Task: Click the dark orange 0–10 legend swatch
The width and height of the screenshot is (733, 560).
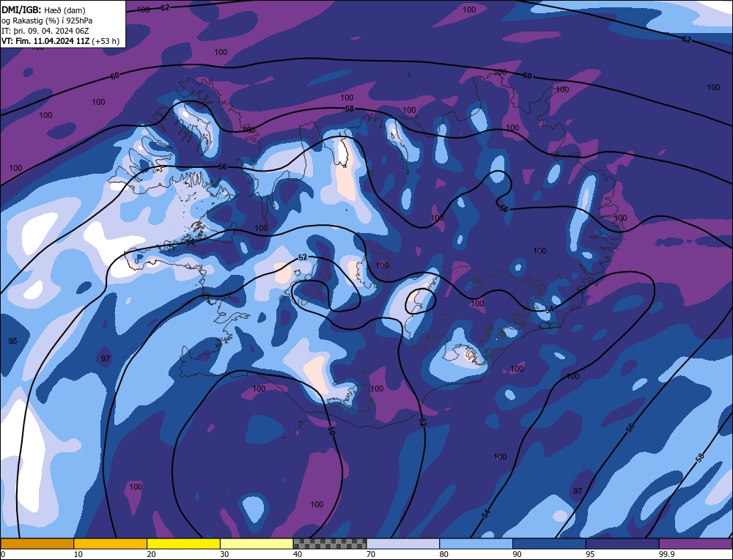Action: pyautogui.click(x=37, y=543)
